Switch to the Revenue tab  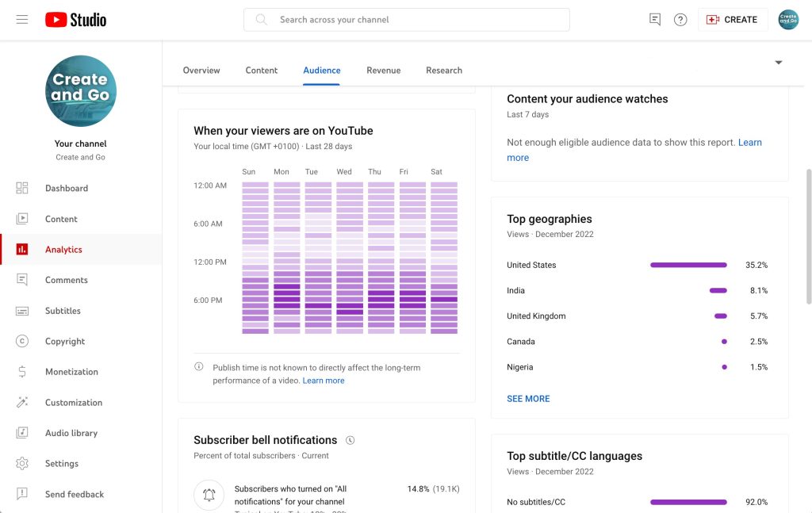(x=383, y=70)
